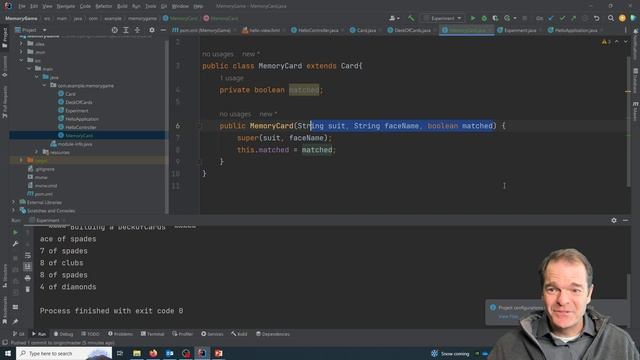Image resolution: width=640 pixels, height=360 pixels.
Task: Open the Search Everywhere magnifier
Action: 611,18
